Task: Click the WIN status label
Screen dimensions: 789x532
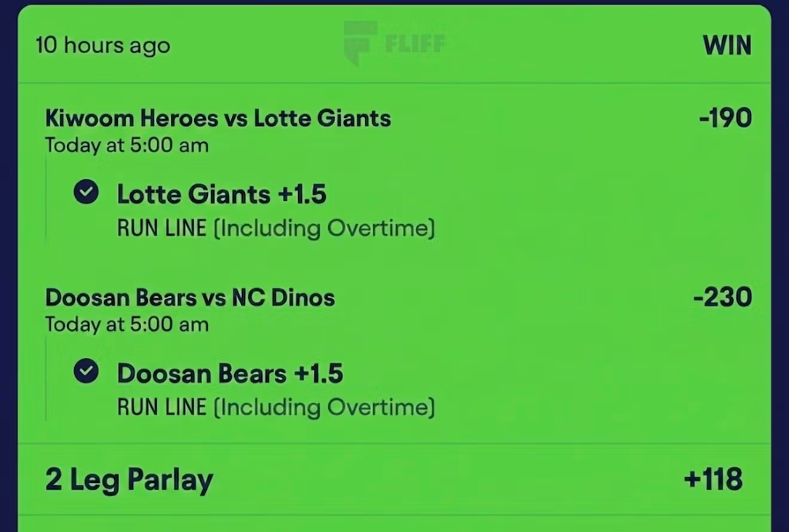Action: point(727,45)
